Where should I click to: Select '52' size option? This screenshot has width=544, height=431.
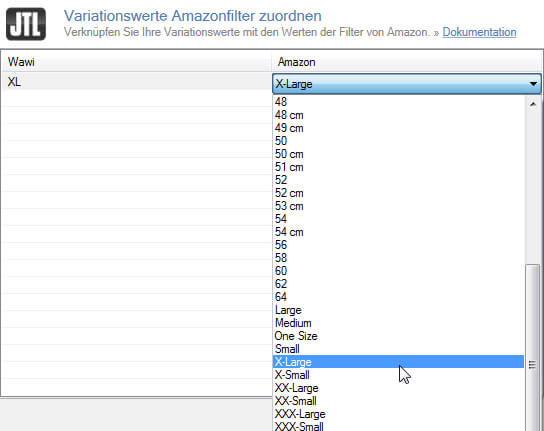[398, 180]
